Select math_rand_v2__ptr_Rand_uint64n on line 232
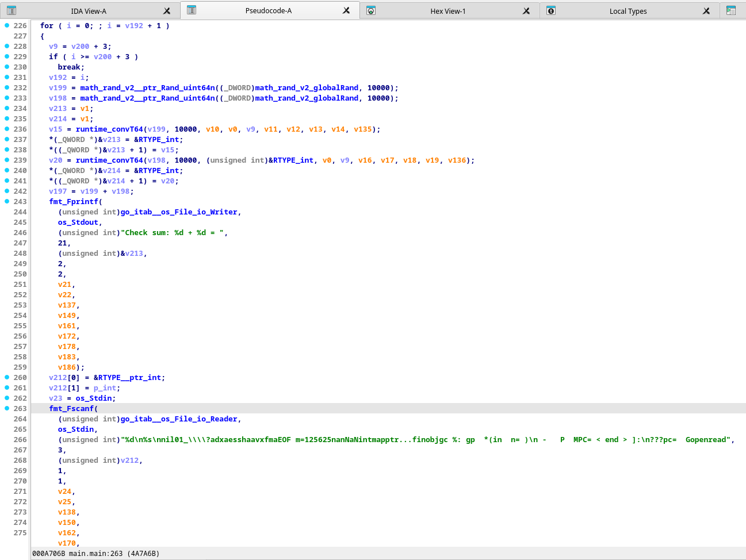Screen dimensions: 746x560 pyautogui.click(x=147, y=88)
